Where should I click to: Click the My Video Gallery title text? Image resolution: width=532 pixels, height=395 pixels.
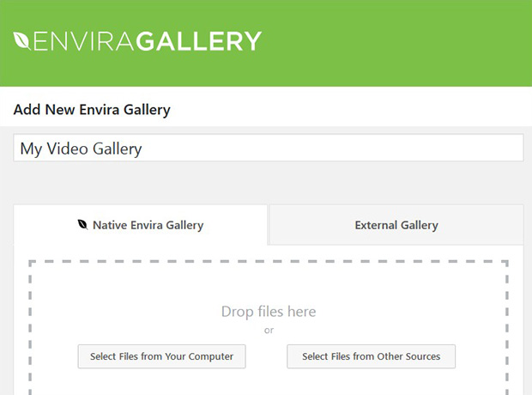pos(82,149)
